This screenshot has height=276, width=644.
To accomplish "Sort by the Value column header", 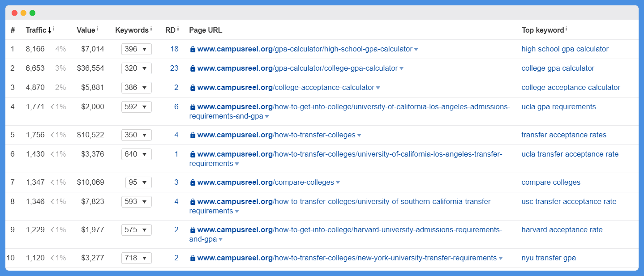I will (x=86, y=30).
